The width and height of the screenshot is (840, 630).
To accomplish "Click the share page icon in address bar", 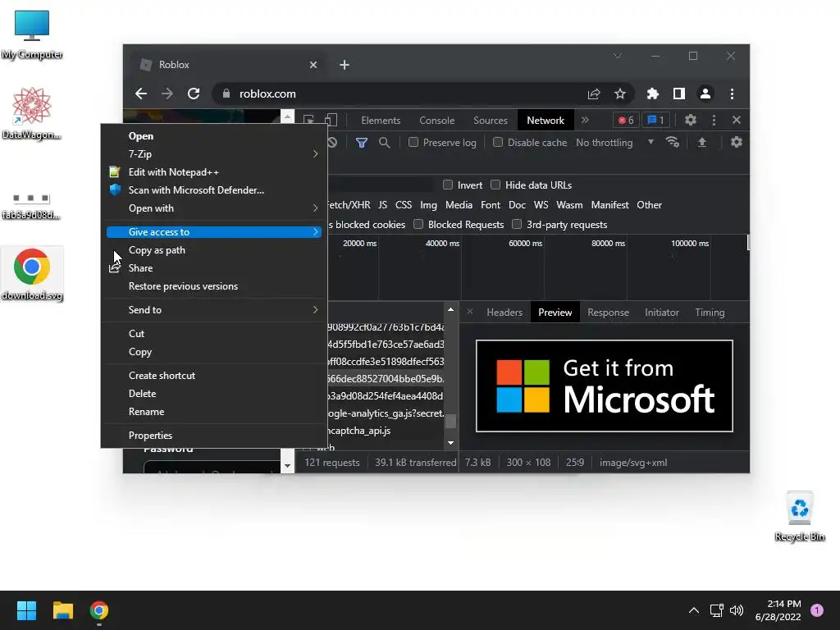I will click(594, 94).
